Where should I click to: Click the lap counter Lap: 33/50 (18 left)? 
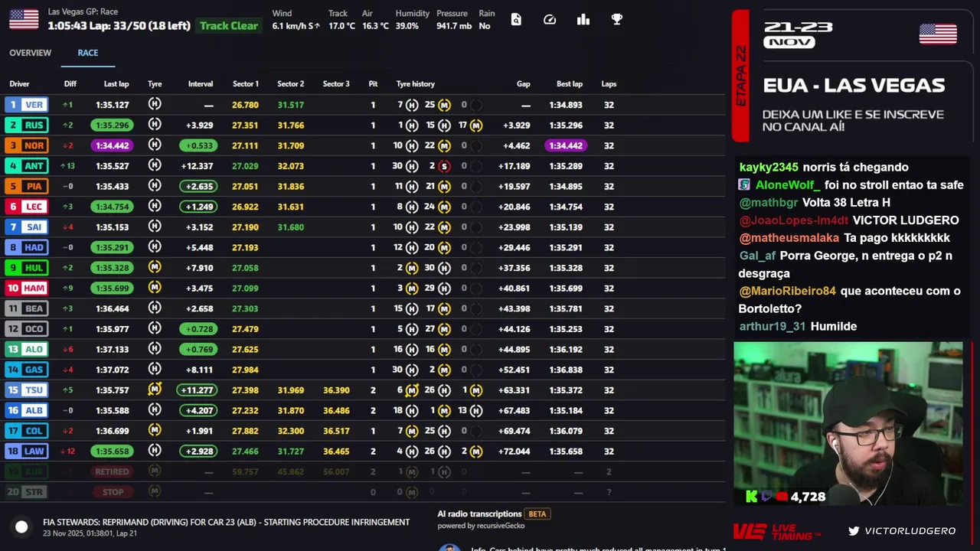(x=142, y=26)
